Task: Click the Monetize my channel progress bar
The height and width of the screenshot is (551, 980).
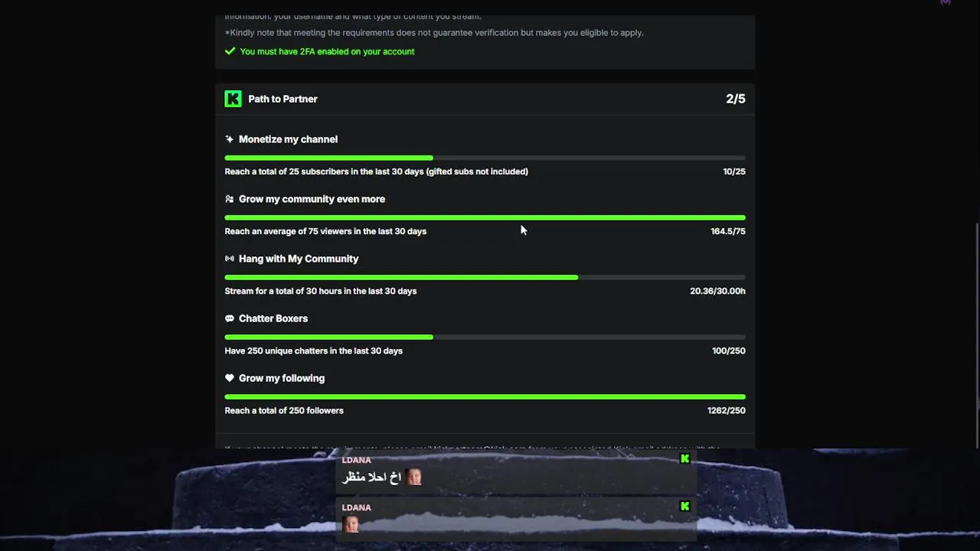Action: (x=485, y=158)
